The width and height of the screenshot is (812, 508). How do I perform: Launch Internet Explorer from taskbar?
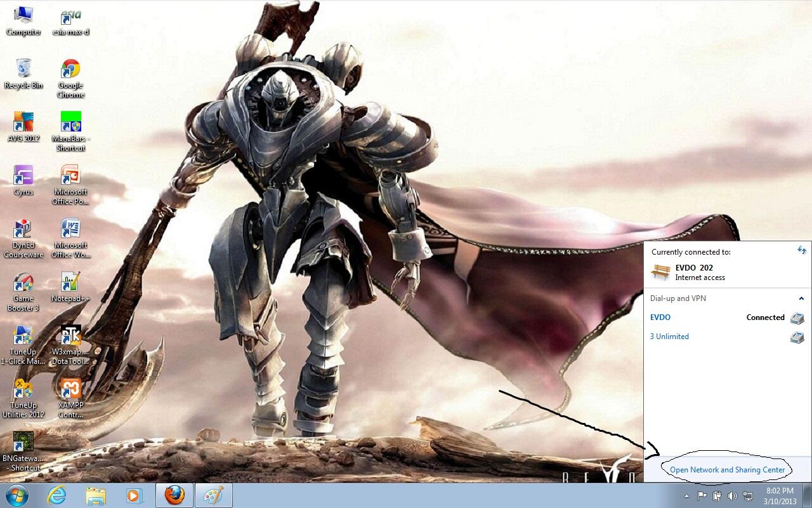57,495
